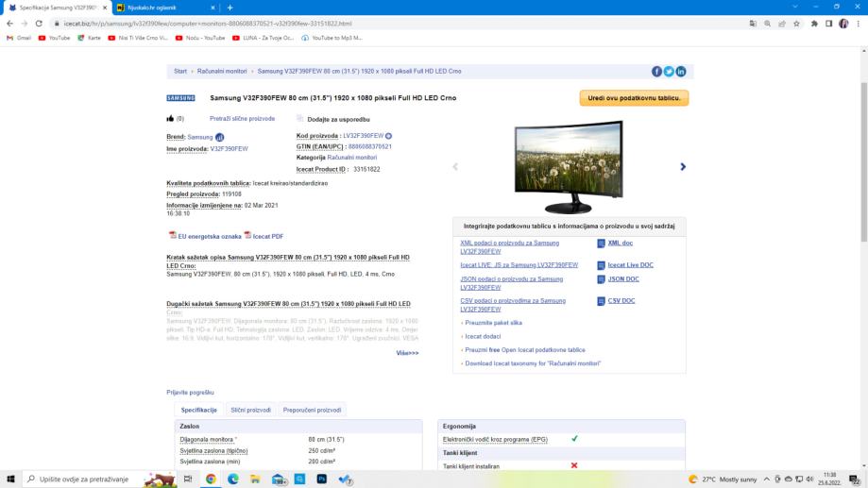Show hidden system tray icons
Viewport: 868px width, 488px height.
point(767,479)
